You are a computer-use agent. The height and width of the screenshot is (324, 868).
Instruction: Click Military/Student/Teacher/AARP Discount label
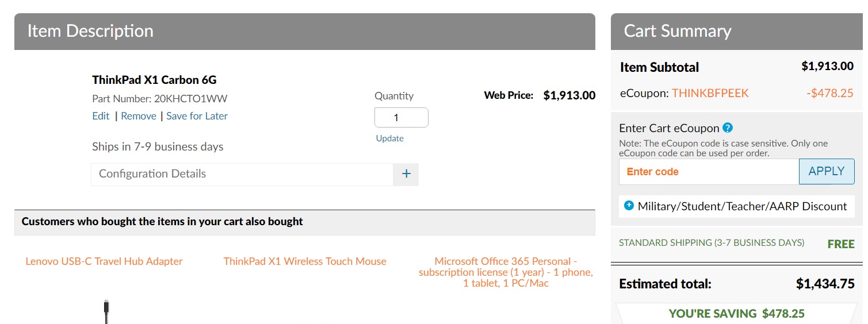tap(742, 206)
